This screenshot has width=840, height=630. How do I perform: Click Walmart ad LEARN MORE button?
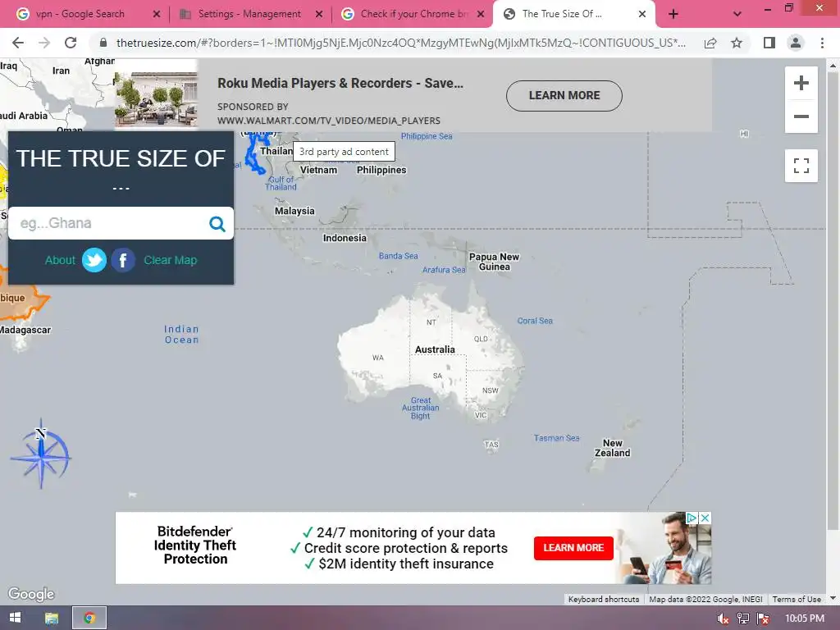pyautogui.click(x=564, y=95)
